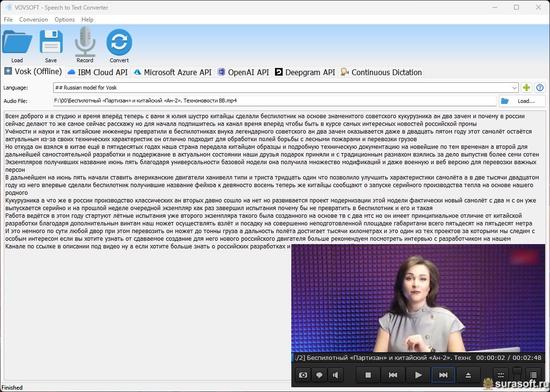Image resolution: width=550 pixels, height=392 pixels.
Task: Start recording with the Record microphone icon
Action: tap(85, 42)
